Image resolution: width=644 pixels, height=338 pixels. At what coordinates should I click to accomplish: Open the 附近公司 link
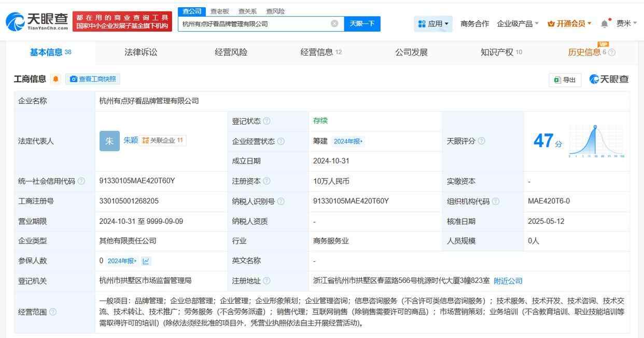[x=508, y=281]
